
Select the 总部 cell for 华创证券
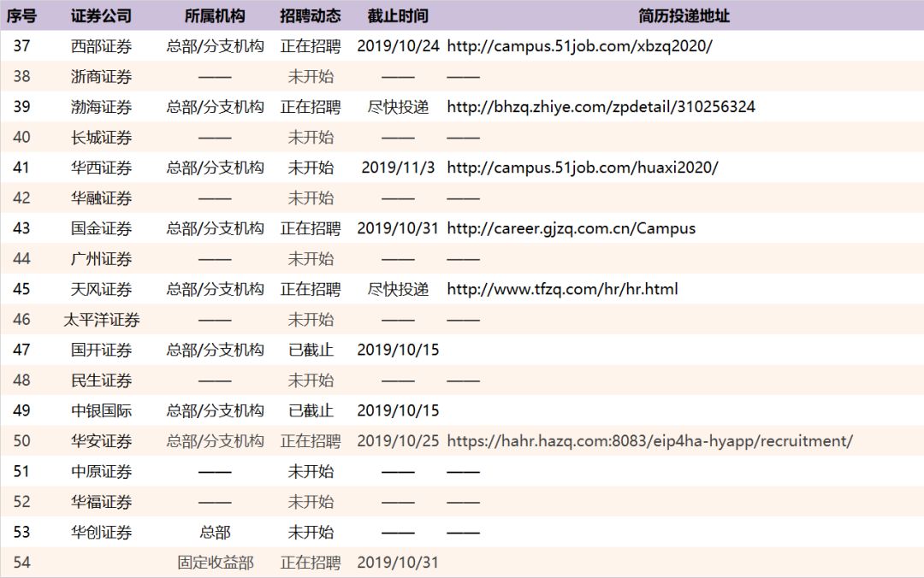point(215,532)
